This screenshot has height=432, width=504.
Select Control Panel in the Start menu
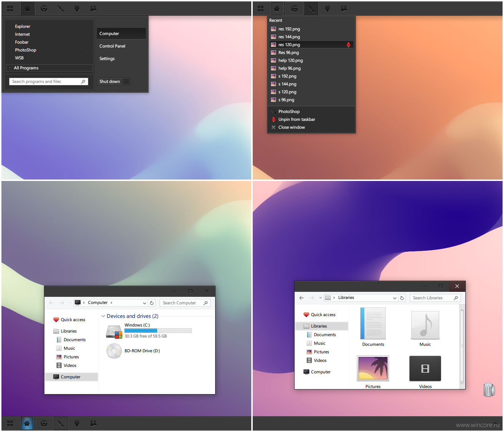112,46
